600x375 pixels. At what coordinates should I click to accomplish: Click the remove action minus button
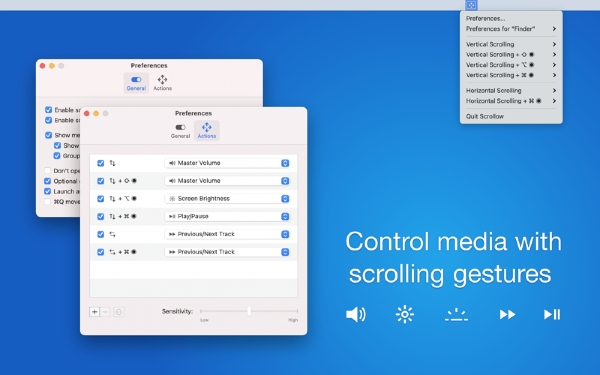click(x=105, y=312)
